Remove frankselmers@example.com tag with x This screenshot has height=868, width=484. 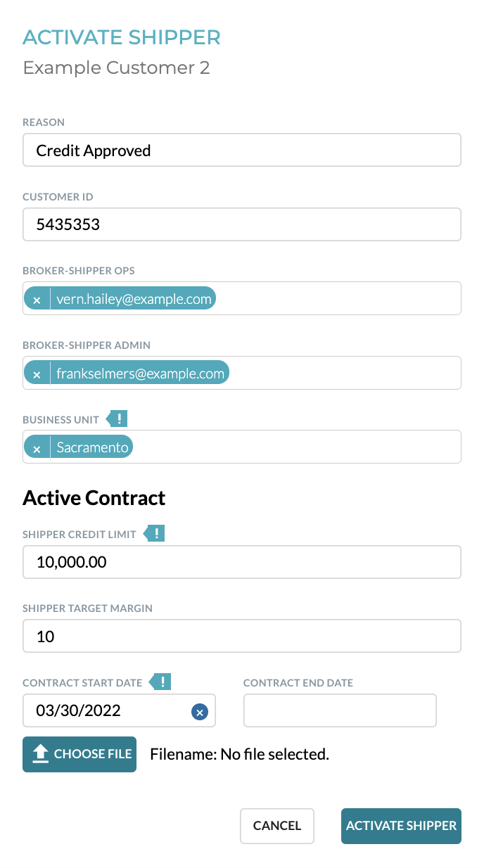click(37, 374)
